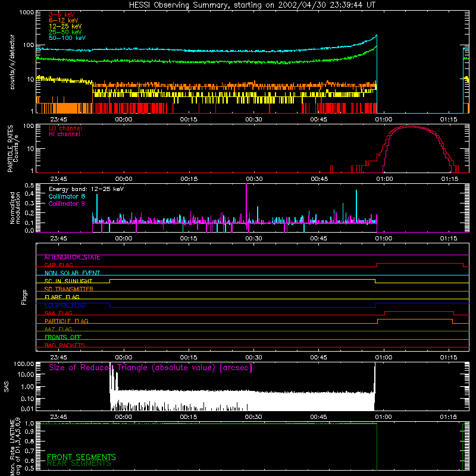Screen dimensions: 476x476
Task: Select the ECLIPSE_FLAG label
Action: pos(65,305)
